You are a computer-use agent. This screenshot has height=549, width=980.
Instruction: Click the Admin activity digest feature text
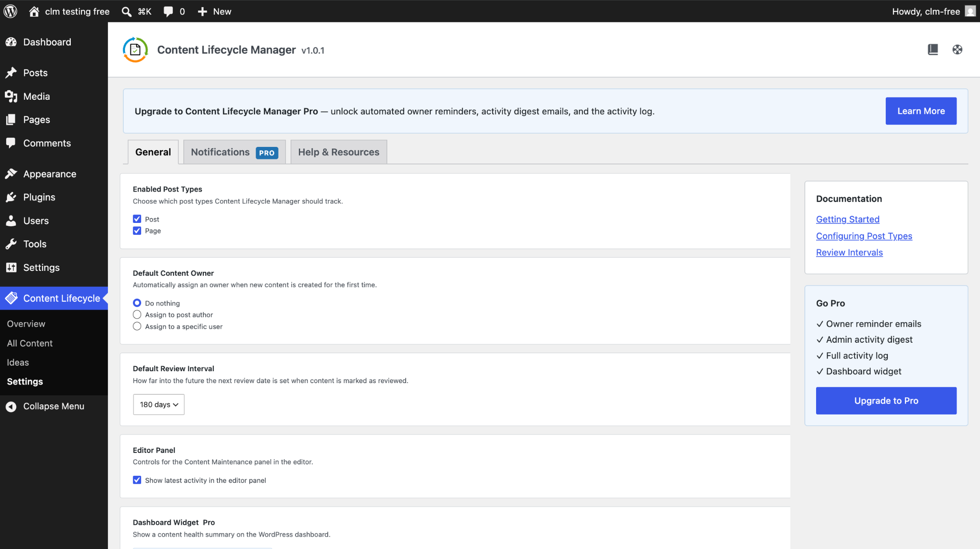(x=869, y=339)
